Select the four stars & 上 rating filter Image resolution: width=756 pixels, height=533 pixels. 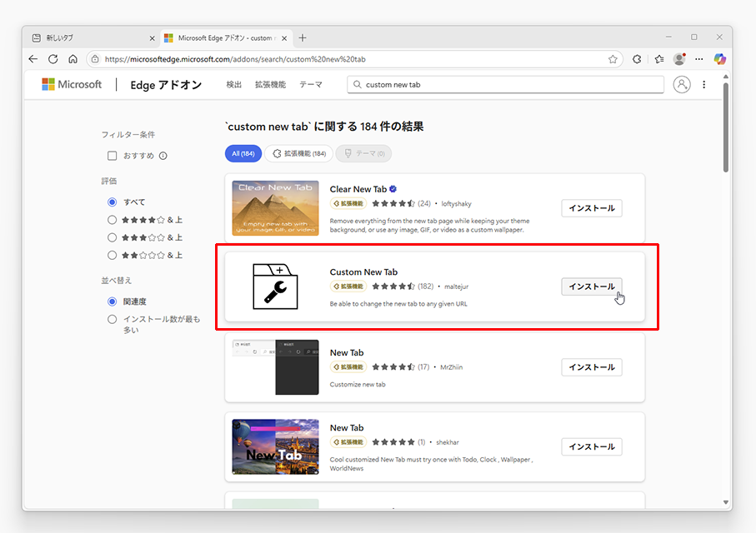point(112,220)
